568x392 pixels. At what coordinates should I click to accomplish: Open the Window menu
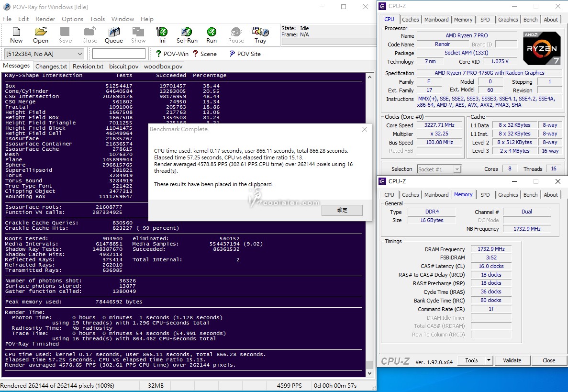pos(123,19)
